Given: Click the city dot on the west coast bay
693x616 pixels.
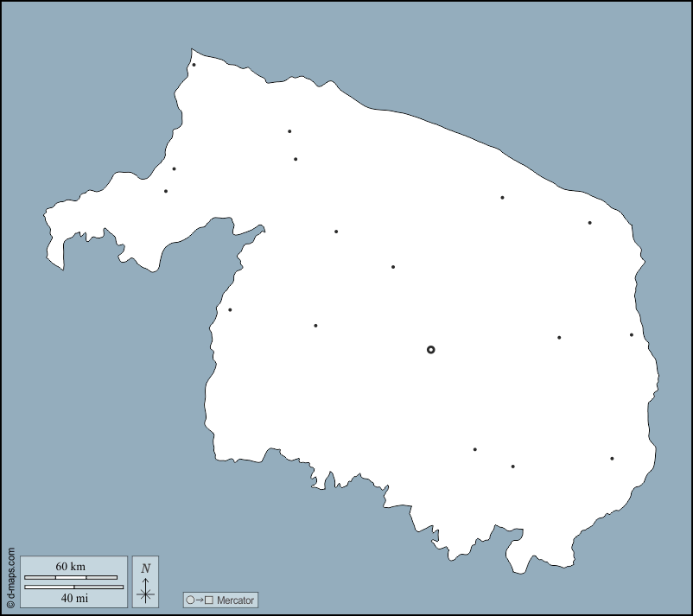Looking at the screenshot, I should pos(230,310).
